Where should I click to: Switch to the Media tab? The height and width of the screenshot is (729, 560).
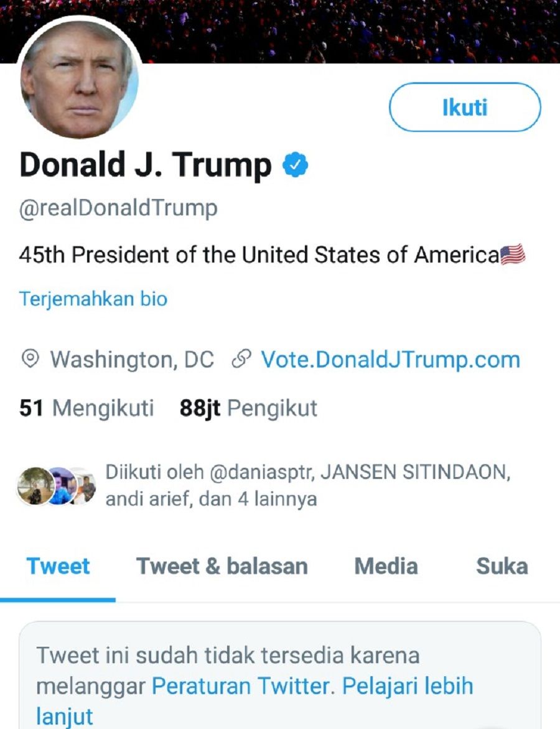point(386,566)
